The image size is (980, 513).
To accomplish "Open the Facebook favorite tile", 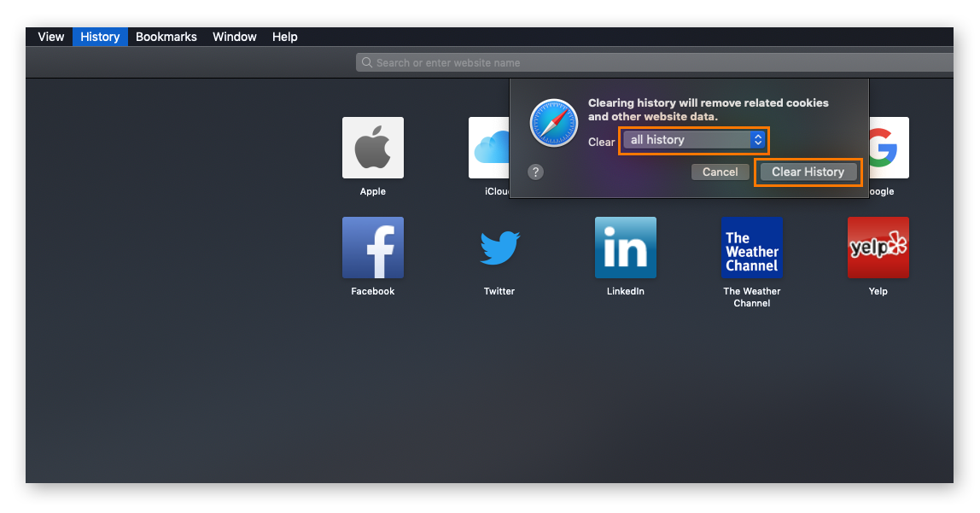I will [x=372, y=248].
